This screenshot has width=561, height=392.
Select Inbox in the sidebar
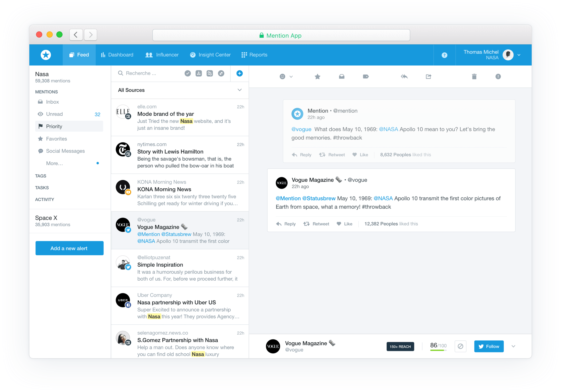coord(69,102)
